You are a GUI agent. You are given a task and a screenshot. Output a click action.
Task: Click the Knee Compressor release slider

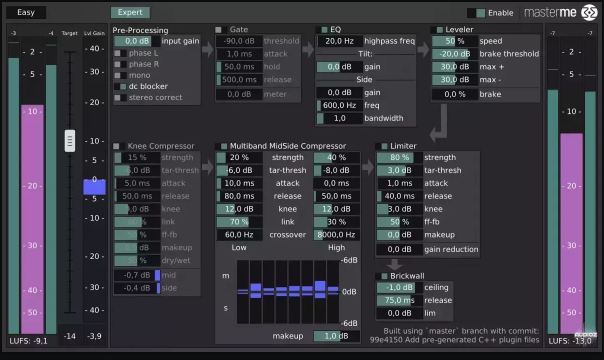137,196
